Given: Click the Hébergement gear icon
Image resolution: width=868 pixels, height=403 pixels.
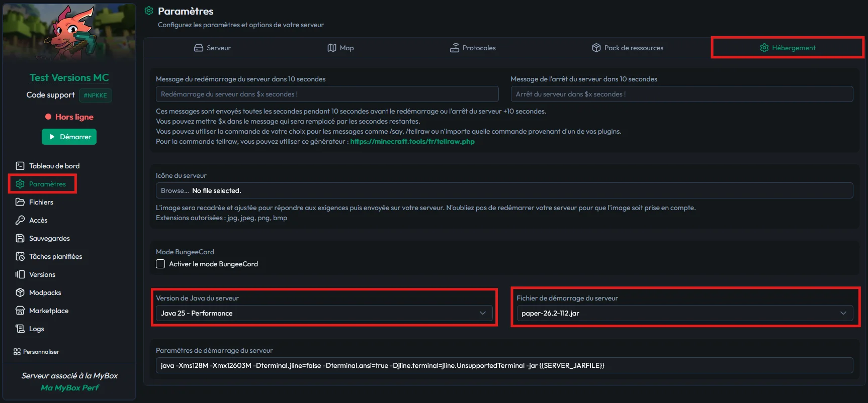Looking at the screenshot, I should pos(764,48).
